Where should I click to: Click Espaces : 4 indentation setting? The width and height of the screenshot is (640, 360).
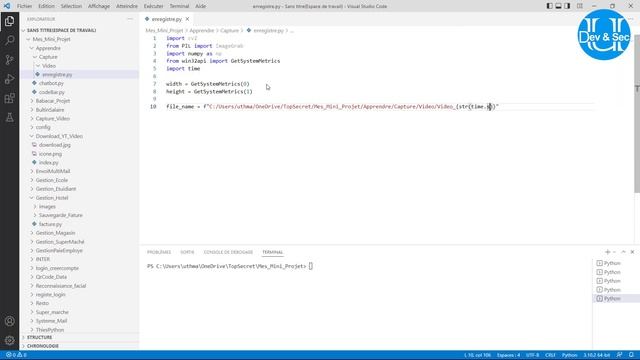pyautogui.click(x=509, y=355)
